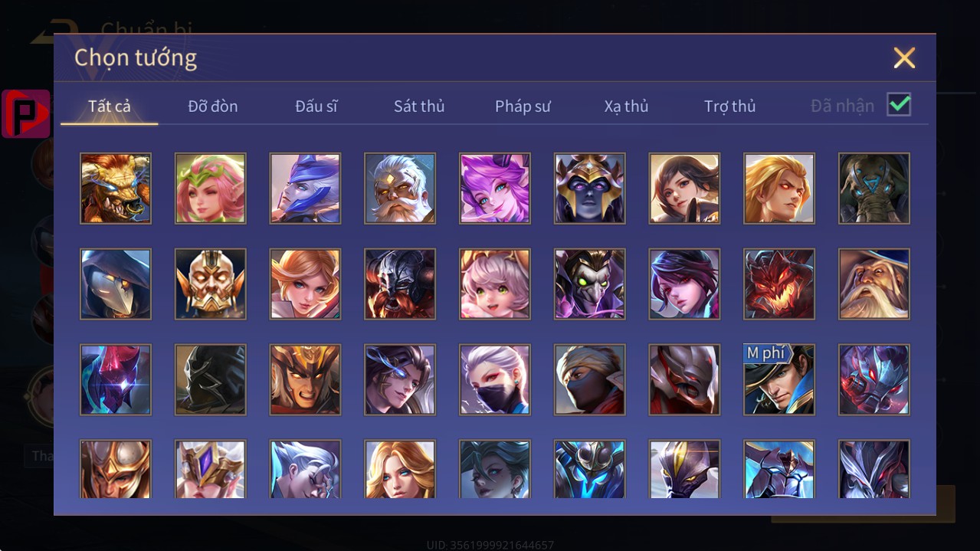Select the purple-haired horned girl hero

point(495,189)
